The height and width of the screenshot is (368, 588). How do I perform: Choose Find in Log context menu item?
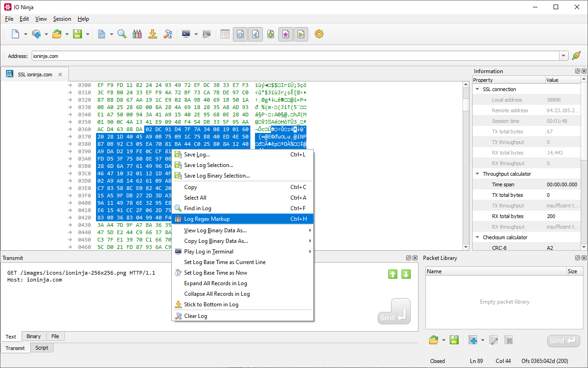[243, 208]
